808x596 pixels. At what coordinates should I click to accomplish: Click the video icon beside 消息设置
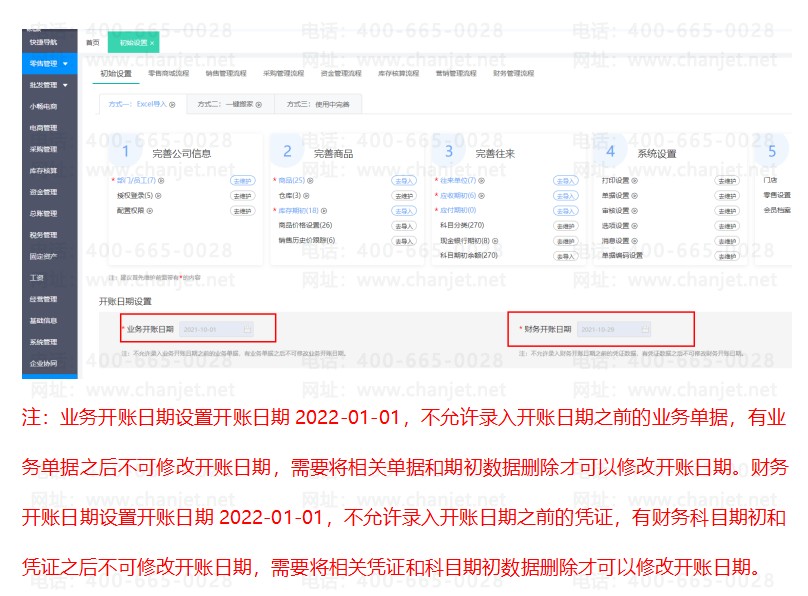(634, 241)
